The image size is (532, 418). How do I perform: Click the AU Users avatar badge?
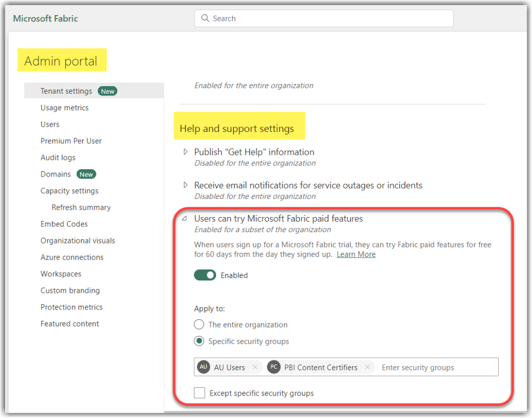click(203, 367)
